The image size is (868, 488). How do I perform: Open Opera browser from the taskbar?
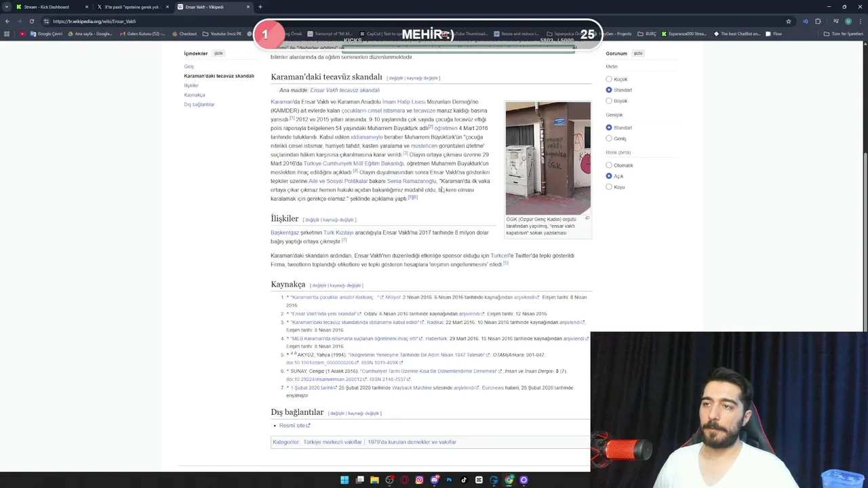404,480
